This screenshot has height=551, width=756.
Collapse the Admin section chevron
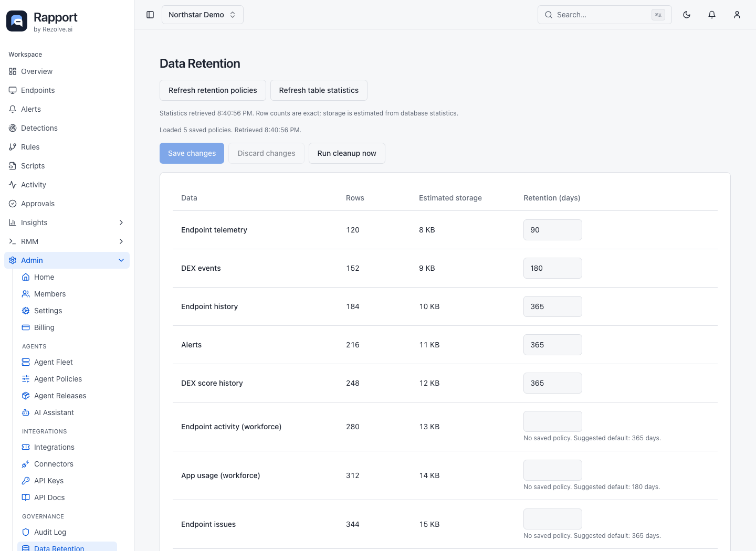121,260
